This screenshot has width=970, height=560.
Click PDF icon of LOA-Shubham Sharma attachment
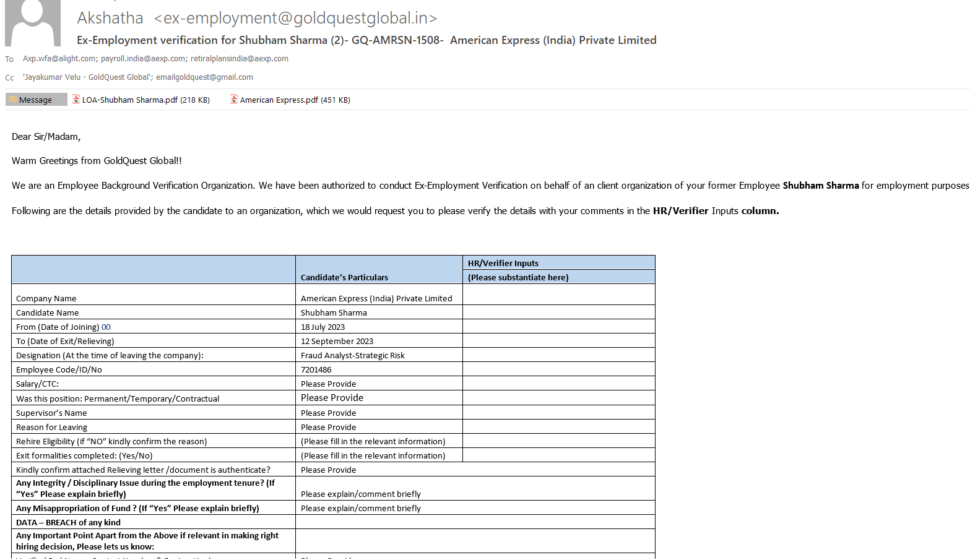tap(76, 99)
